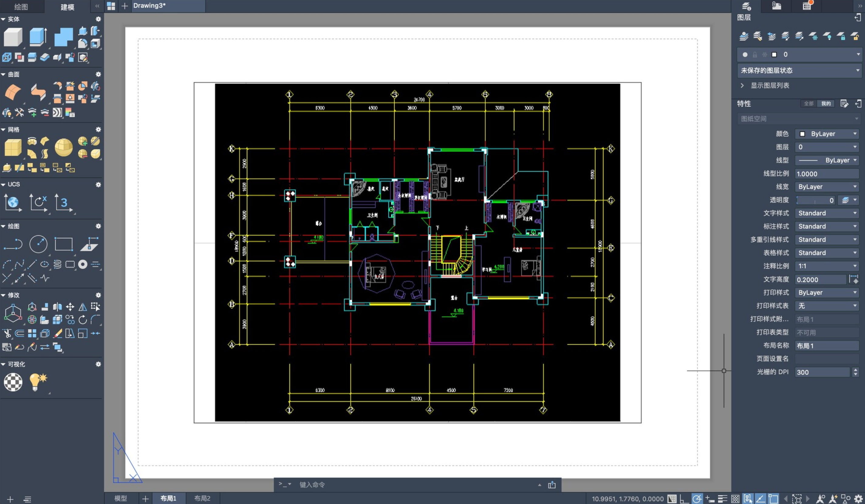This screenshot has height=504, width=865.
Task: Click the linetype scale 1.0000 field
Action: pos(827,174)
